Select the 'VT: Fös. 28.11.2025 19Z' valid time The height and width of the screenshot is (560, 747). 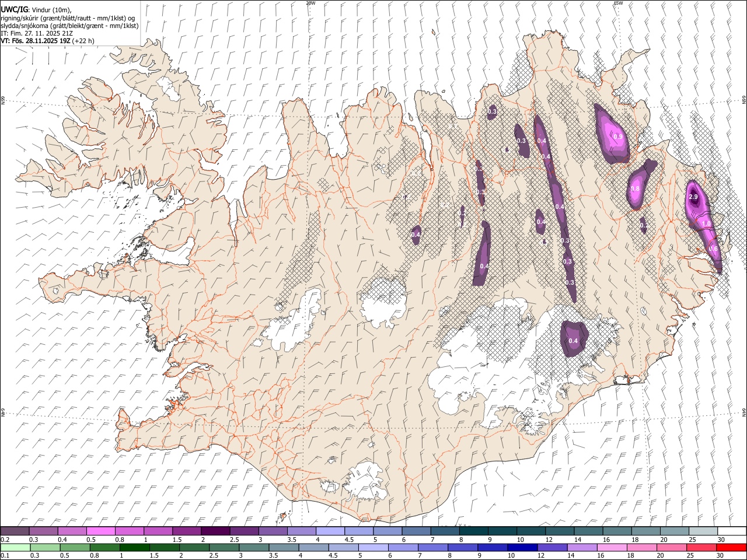36,41
